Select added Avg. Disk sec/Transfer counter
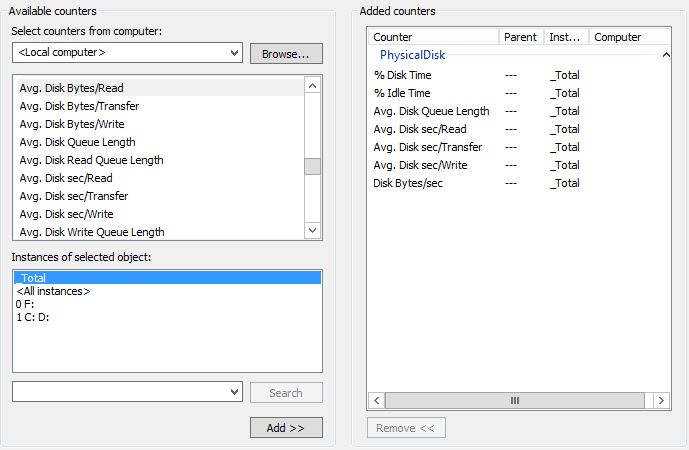This screenshot has height=450, width=689. tap(519, 147)
